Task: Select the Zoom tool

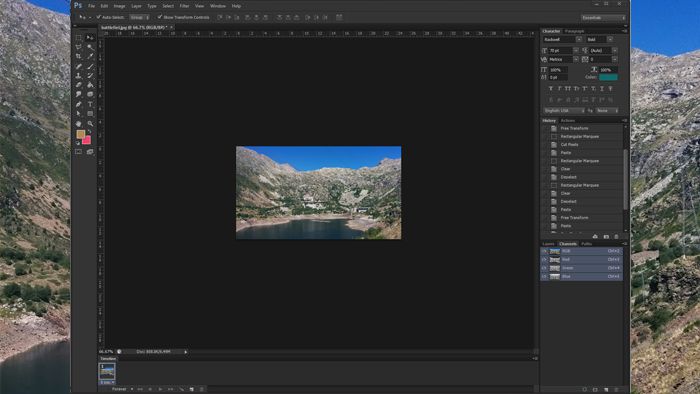Action: [90, 123]
